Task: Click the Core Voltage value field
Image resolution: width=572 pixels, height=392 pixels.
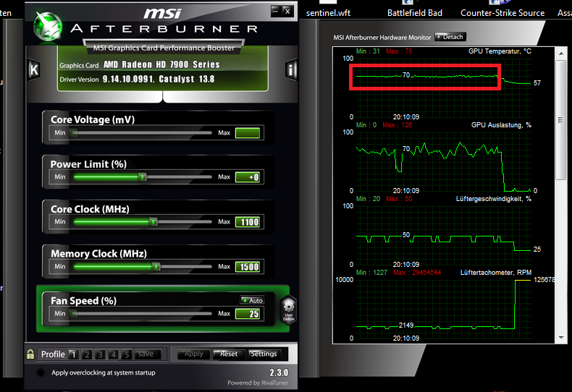Action: [x=248, y=133]
